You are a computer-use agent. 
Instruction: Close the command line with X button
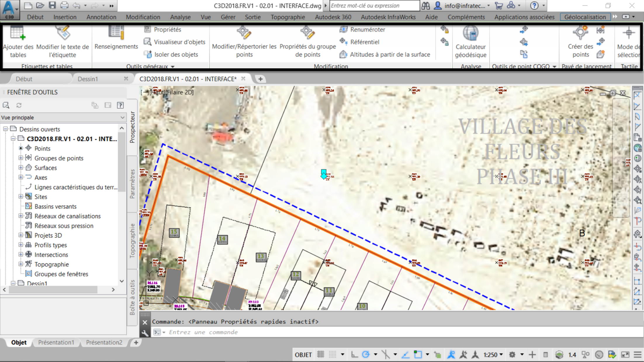[x=145, y=322]
